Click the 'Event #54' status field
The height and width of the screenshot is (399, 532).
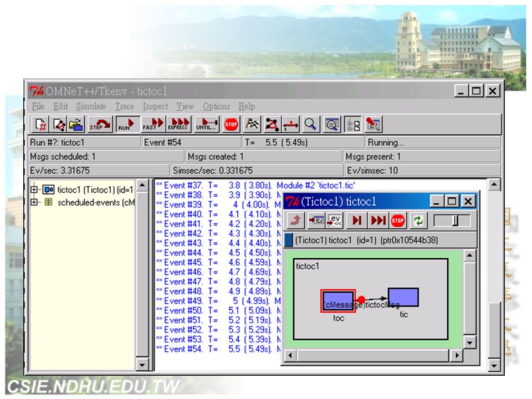tap(192, 142)
